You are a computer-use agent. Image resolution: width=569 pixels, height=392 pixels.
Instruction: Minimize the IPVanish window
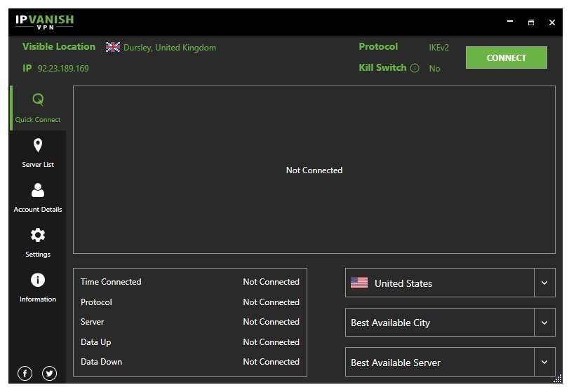510,22
